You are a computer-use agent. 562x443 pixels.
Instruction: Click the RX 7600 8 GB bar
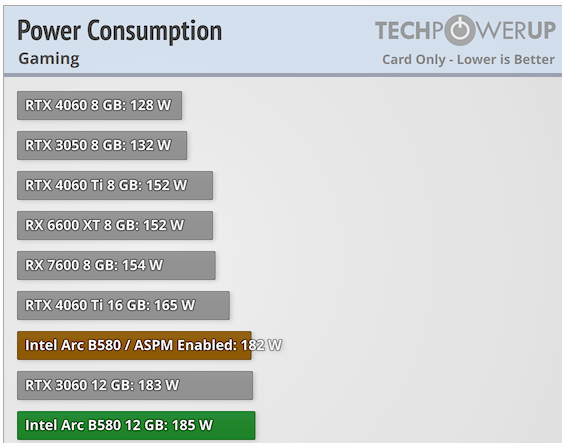tap(116, 265)
